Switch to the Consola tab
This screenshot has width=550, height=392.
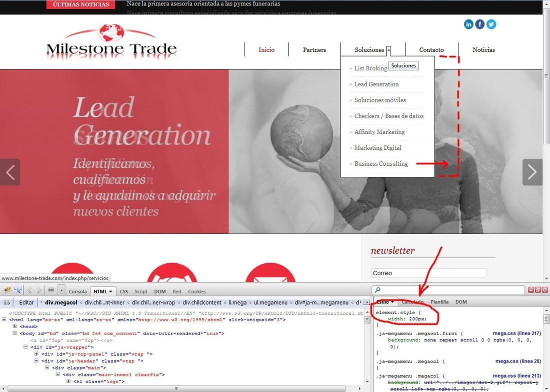tap(77, 292)
